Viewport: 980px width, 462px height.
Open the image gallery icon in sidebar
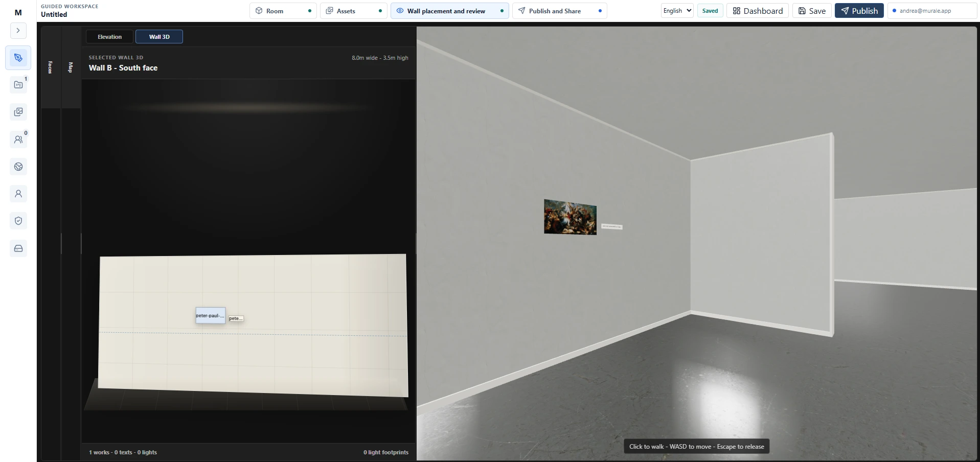[18, 112]
